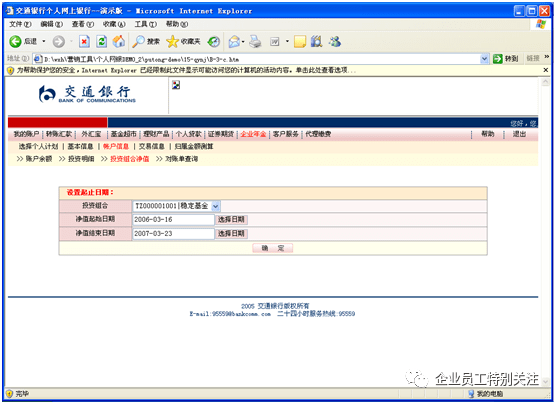Click the end date field 2007-03-23
This screenshot has width=556, height=404.
[173, 234]
